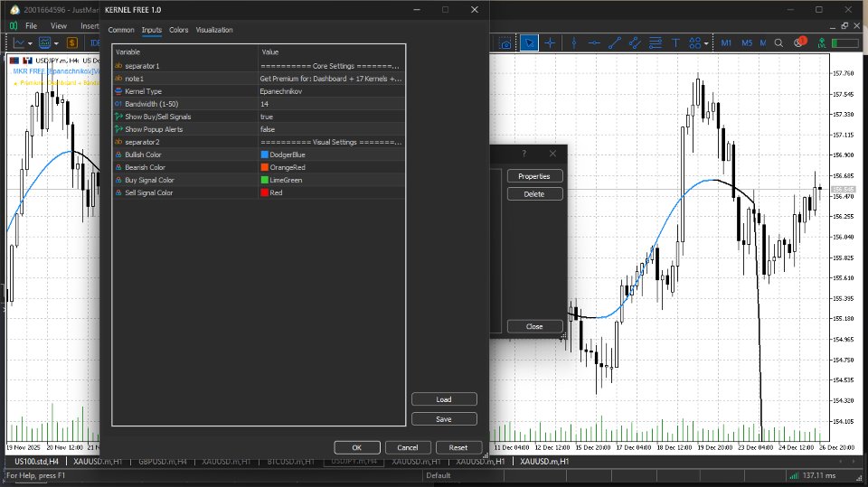The width and height of the screenshot is (868, 487).
Task: Open the BTCUSD.m,H1 chart tab
Action: point(290,461)
